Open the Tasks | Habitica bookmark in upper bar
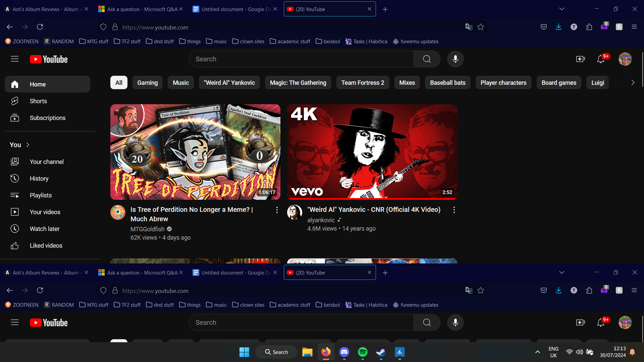This screenshot has height=362, width=644. (x=366, y=41)
